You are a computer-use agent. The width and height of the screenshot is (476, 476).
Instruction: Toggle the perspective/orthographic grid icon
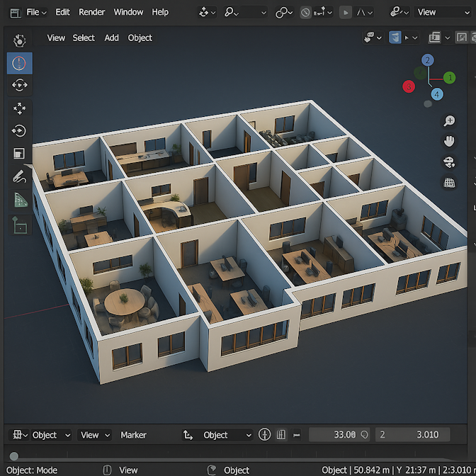pyautogui.click(x=449, y=183)
